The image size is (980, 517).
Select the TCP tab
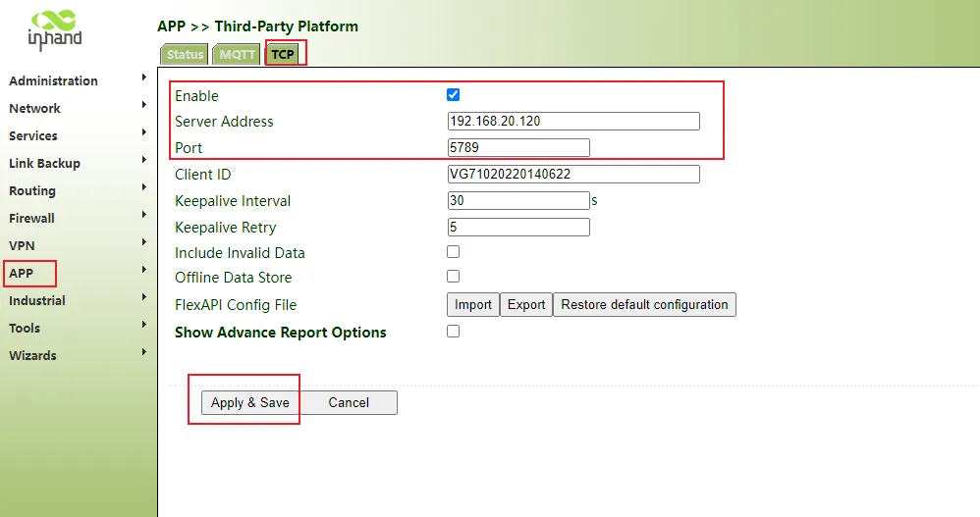(x=283, y=54)
